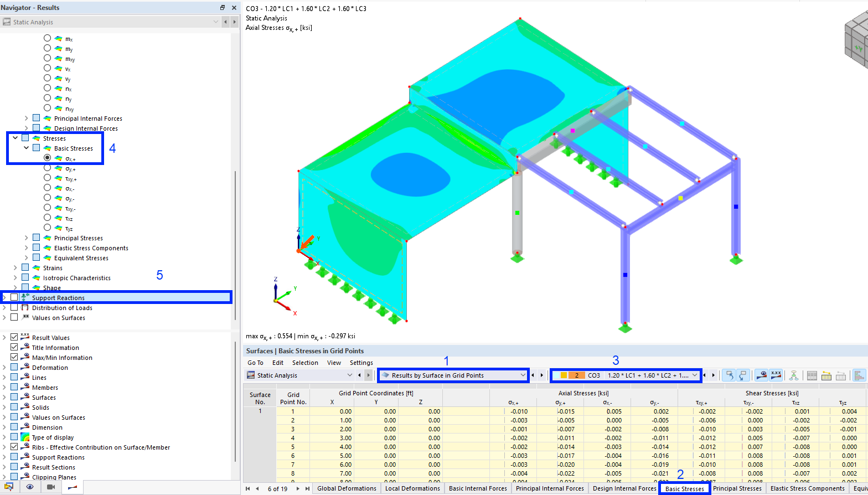Go to next load combination arrow

(714, 375)
